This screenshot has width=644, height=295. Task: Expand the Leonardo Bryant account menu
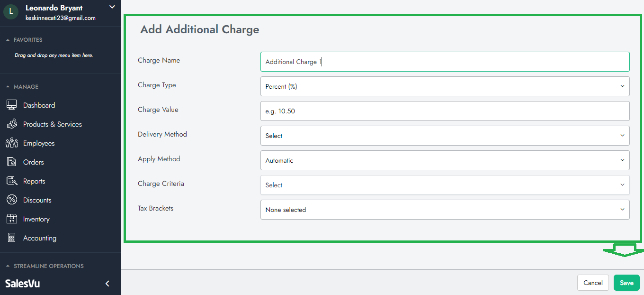click(112, 7)
